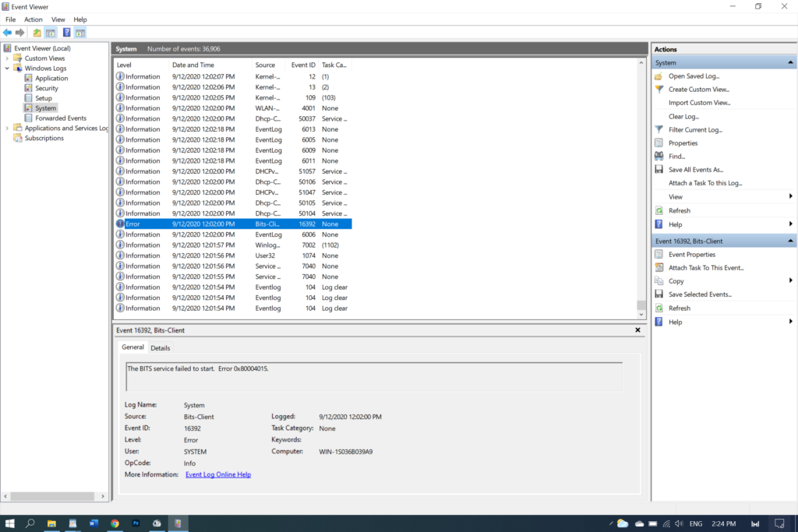Open the View menu
Screen dimensions: 798x532
[x=58, y=19]
